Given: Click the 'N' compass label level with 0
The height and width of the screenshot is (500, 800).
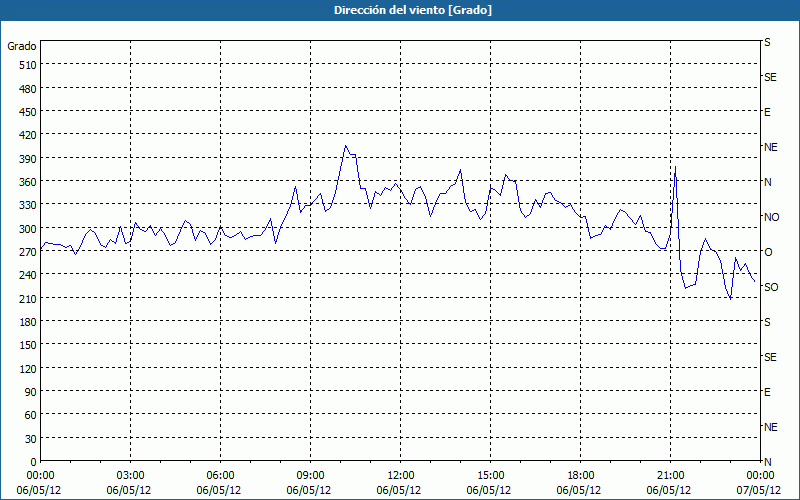Looking at the screenshot, I should [x=768, y=462].
